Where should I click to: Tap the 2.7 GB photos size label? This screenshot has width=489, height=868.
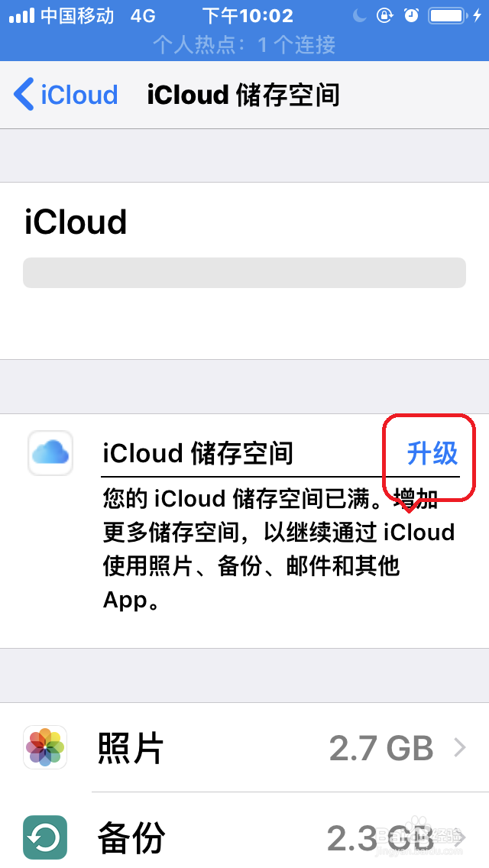[381, 748]
